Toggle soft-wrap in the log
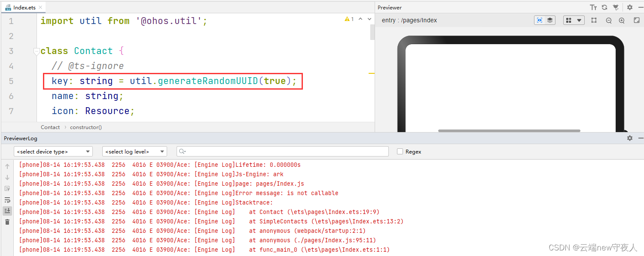 click(x=7, y=200)
